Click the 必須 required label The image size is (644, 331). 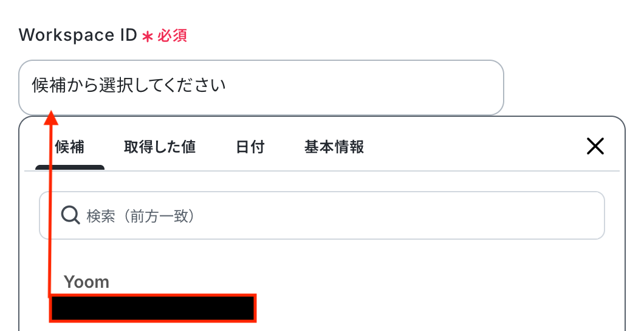(x=173, y=36)
